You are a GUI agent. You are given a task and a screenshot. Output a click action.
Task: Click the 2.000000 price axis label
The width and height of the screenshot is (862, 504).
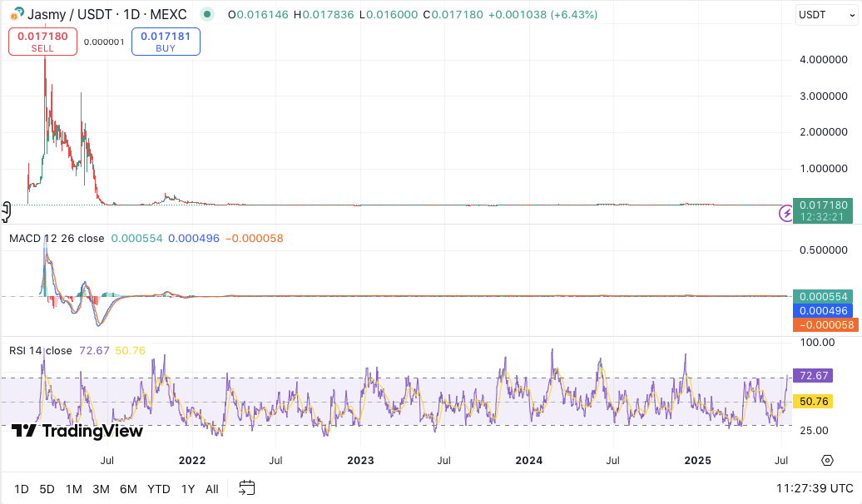824,132
